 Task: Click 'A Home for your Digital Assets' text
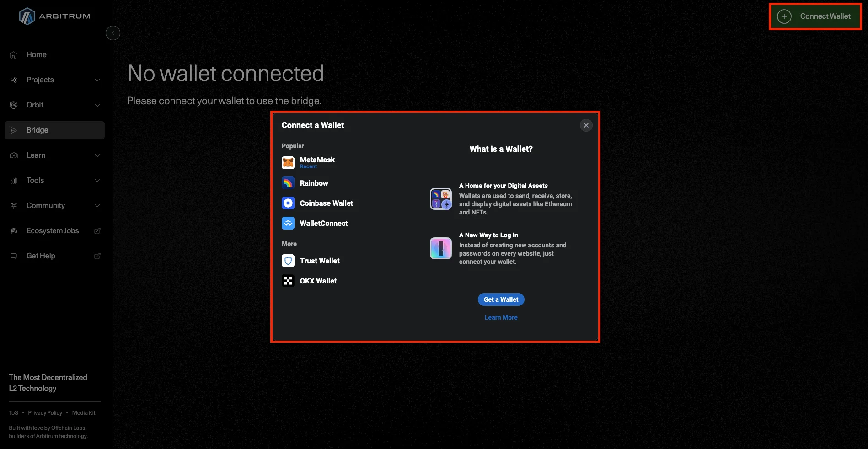(503, 186)
